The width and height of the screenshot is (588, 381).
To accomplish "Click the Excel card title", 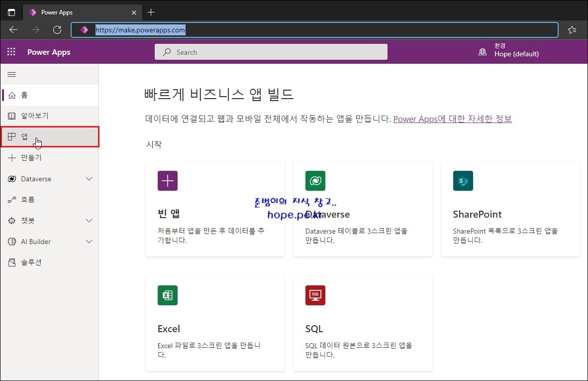I will click(169, 329).
